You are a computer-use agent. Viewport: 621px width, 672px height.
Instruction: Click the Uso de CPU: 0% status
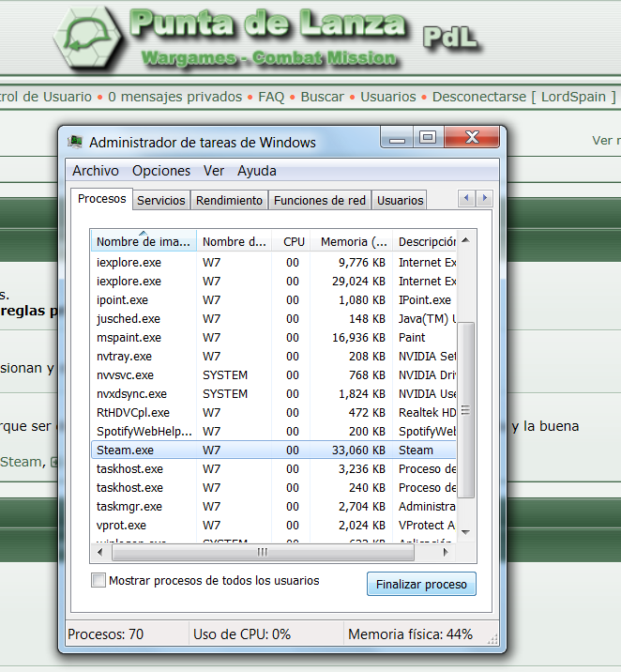coord(241,634)
